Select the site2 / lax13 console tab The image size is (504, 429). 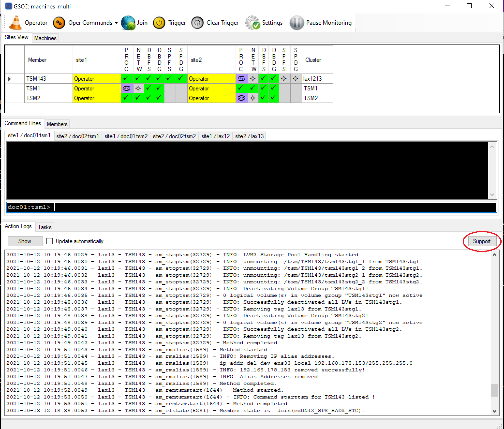pos(249,136)
